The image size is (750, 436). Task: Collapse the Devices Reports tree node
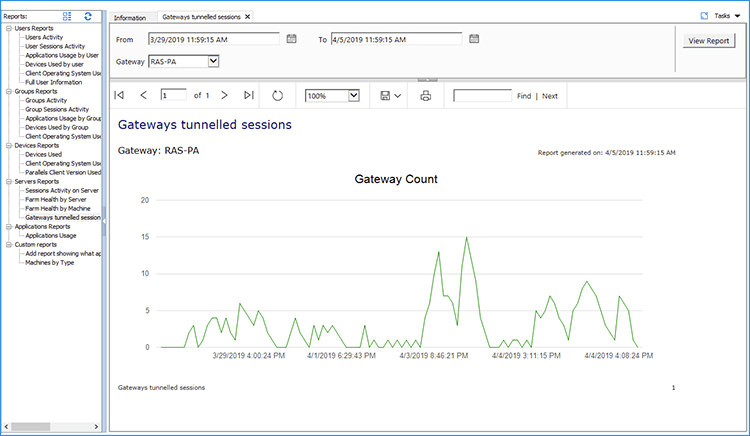pyautogui.click(x=9, y=145)
